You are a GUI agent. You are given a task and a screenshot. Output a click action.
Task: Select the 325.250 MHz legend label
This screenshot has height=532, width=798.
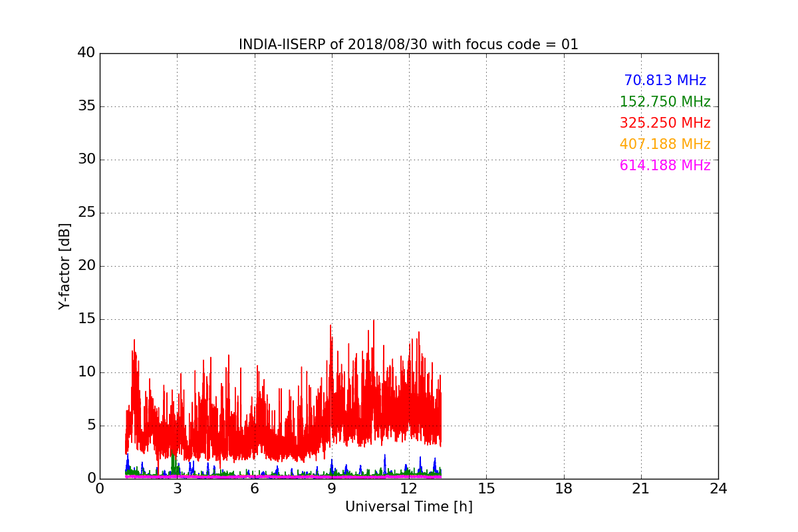665,123
